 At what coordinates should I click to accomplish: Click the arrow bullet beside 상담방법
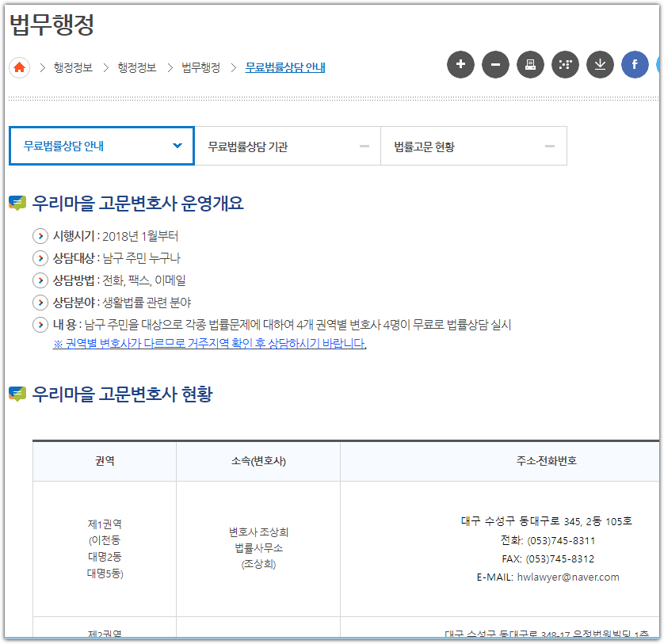[x=40, y=279]
